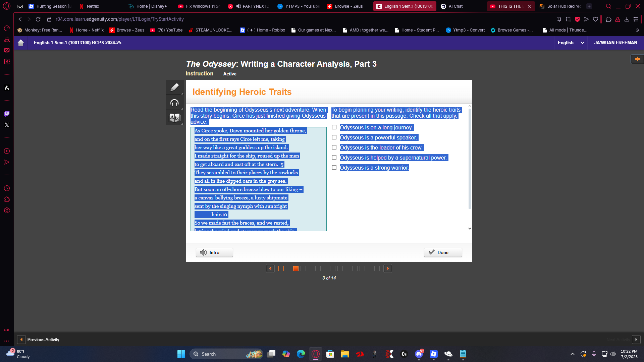644x362 pixels.
Task: Check 'Odysseus is a strong warrior'
Action: [334, 168]
